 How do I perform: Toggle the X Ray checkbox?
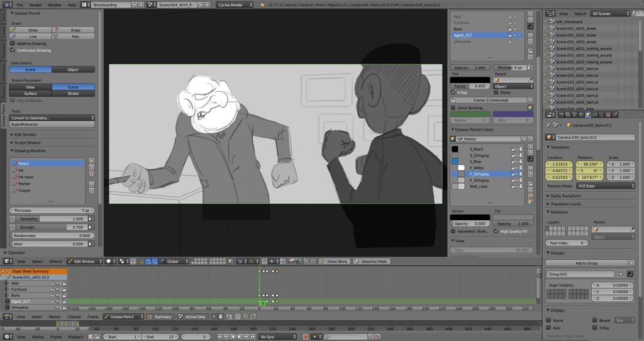pos(453,92)
